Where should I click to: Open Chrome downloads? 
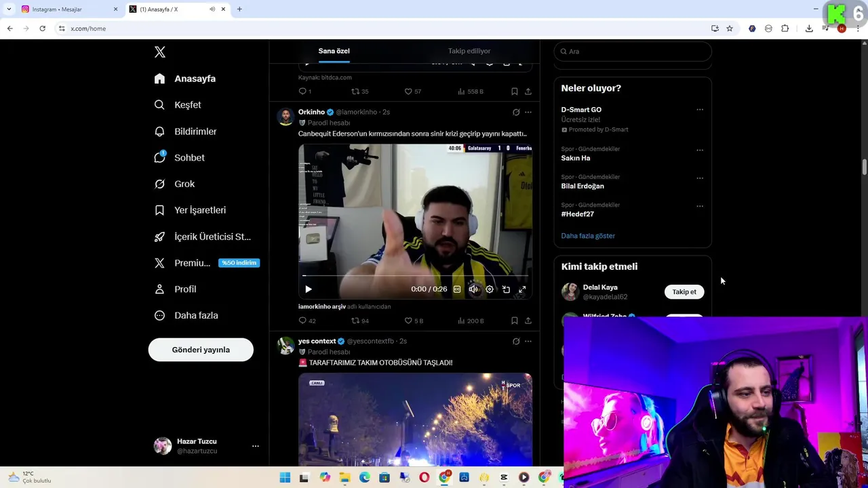click(x=809, y=28)
